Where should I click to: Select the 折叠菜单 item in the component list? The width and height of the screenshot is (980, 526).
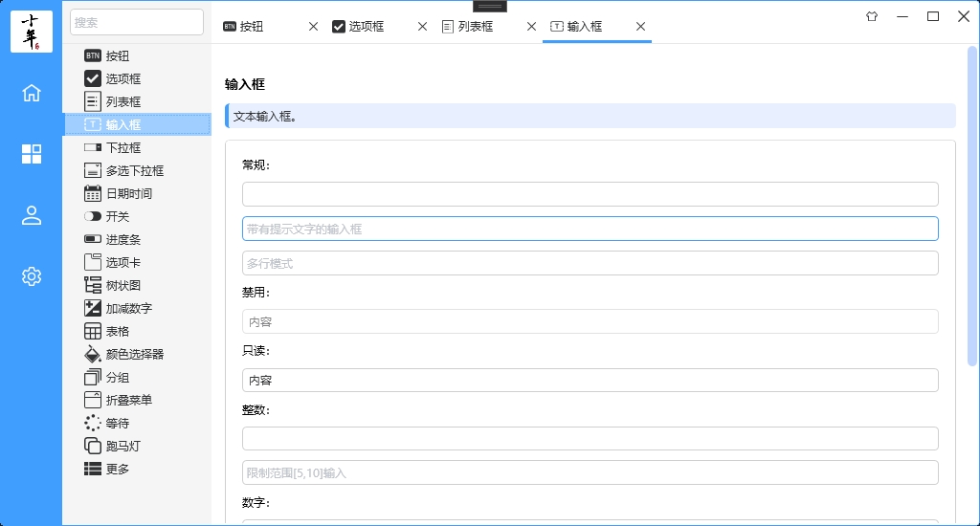[x=137, y=400]
